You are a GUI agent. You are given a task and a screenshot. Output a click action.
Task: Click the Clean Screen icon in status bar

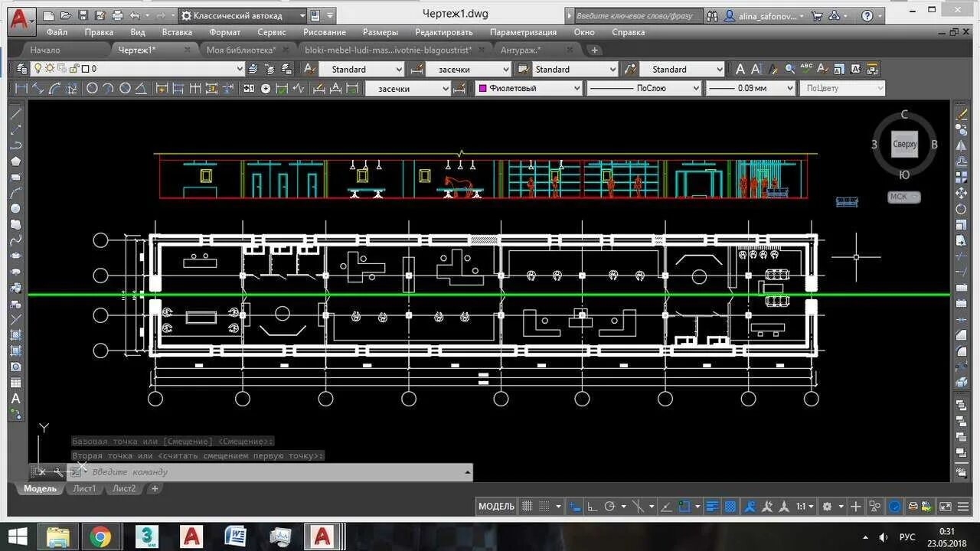click(x=946, y=507)
